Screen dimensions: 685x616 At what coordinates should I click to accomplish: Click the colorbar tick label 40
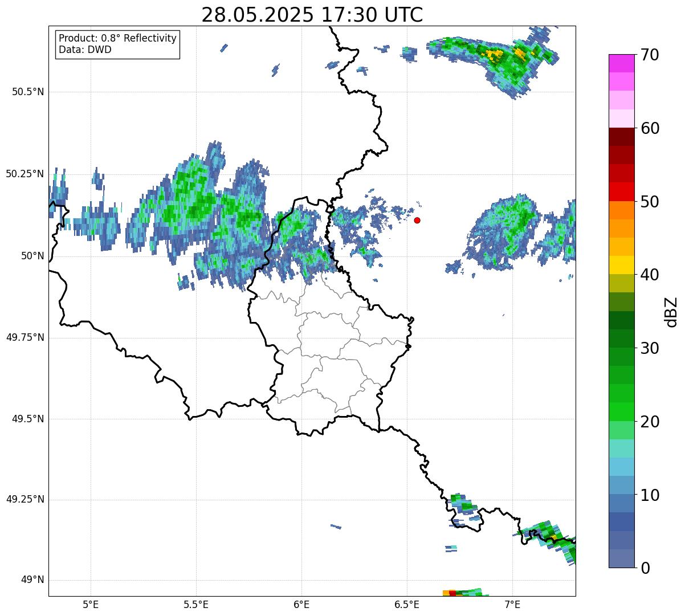[650, 275]
